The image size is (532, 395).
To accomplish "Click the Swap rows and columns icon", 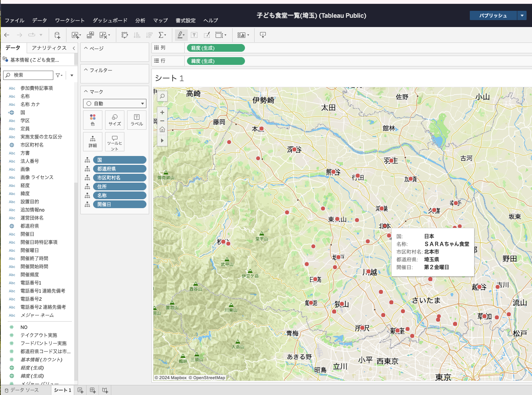I will 125,35.
